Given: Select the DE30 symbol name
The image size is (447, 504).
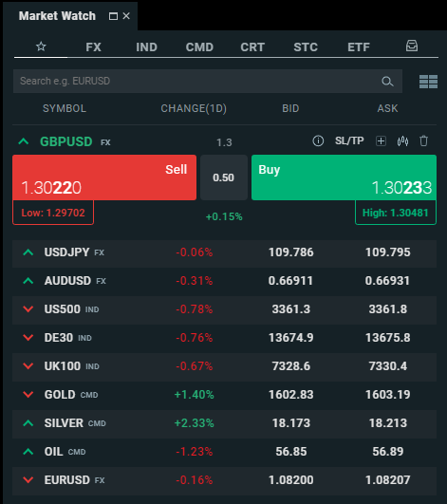Looking at the screenshot, I should 59,338.
